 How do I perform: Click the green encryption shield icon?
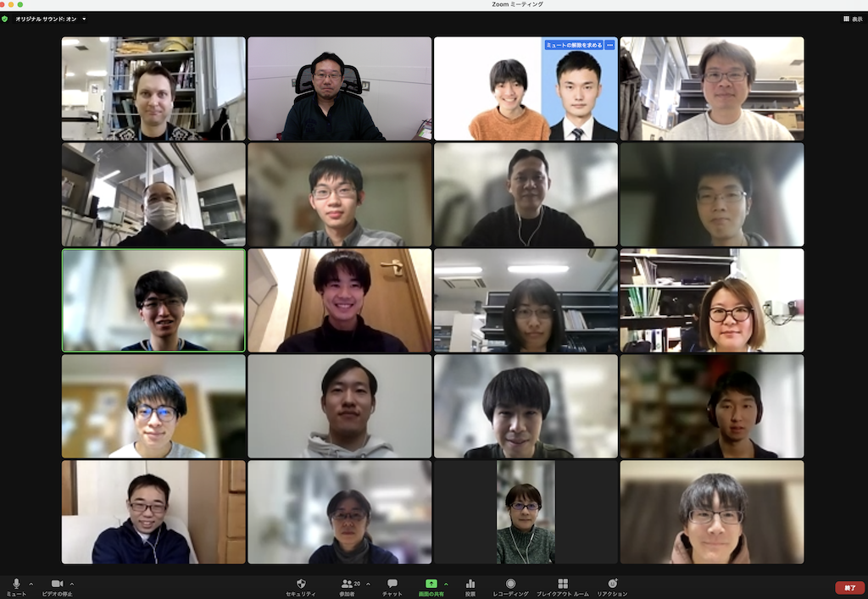[5, 19]
